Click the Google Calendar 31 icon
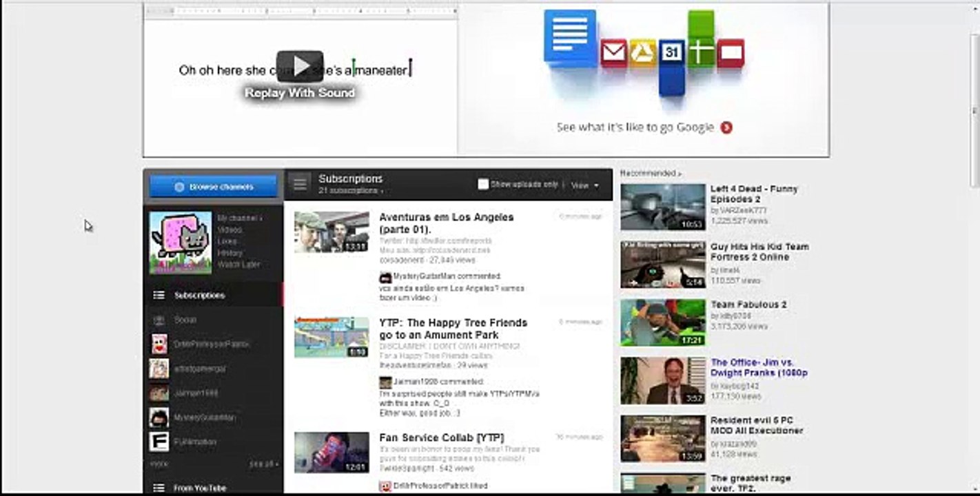The image size is (980, 496). tap(671, 52)
